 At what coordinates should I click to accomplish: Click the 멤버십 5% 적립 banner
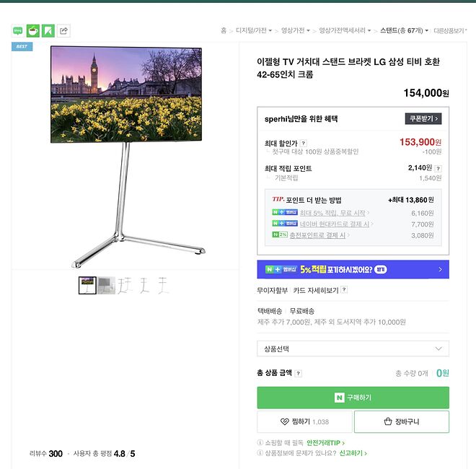tap(353, 269)
